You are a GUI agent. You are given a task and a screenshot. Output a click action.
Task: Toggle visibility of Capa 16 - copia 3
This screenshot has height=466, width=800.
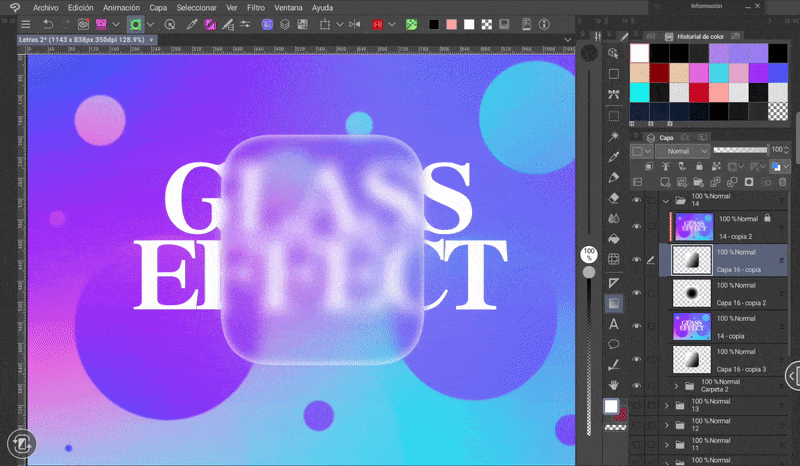coord(636,359)
